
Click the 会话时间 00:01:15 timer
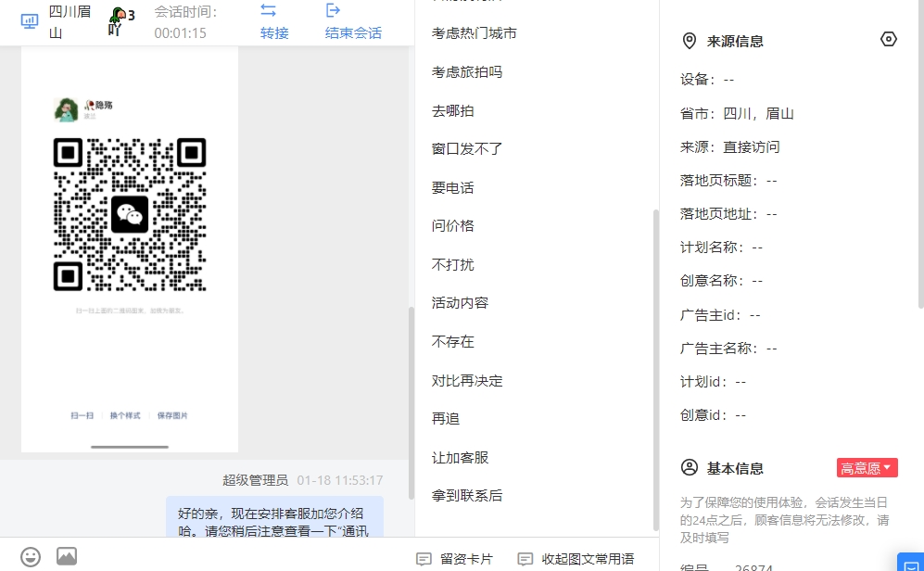click(x=186, y=22)
